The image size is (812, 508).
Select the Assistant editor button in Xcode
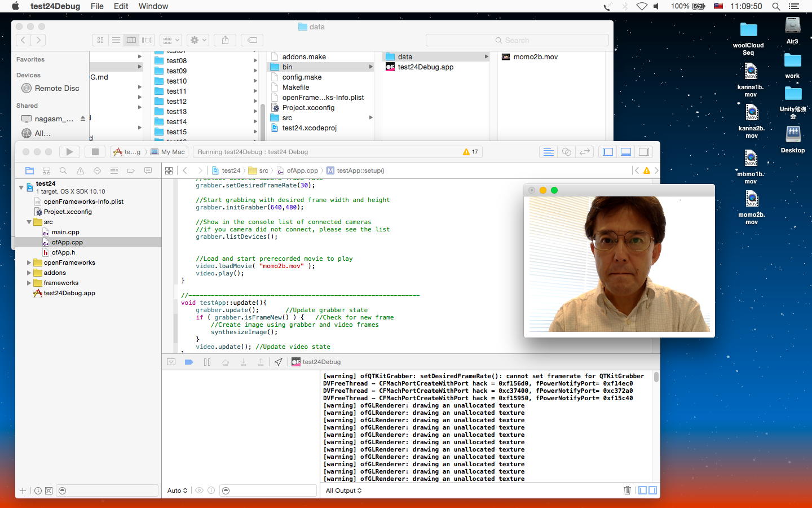click(567, 152)
